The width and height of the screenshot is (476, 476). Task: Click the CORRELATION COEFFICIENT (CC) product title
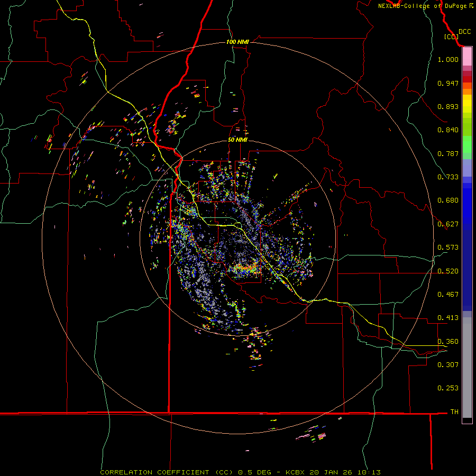point(167,472)
